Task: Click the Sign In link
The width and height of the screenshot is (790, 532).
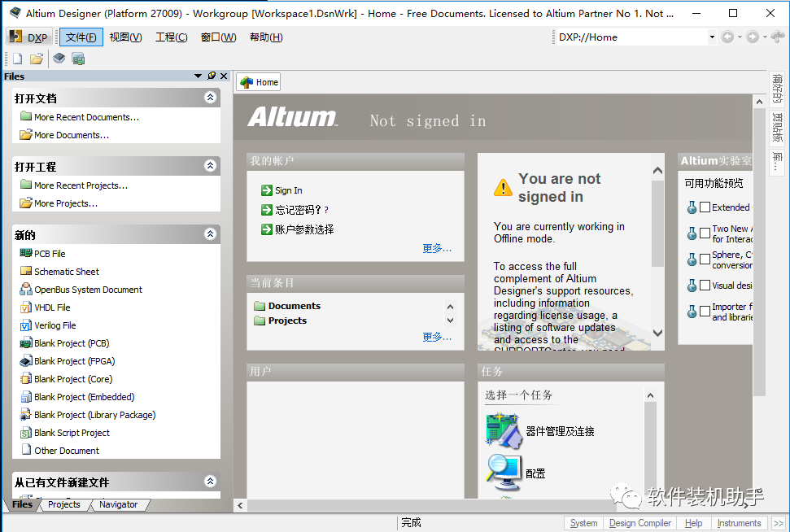Action: pyautogui.click(x=289, y=190)
